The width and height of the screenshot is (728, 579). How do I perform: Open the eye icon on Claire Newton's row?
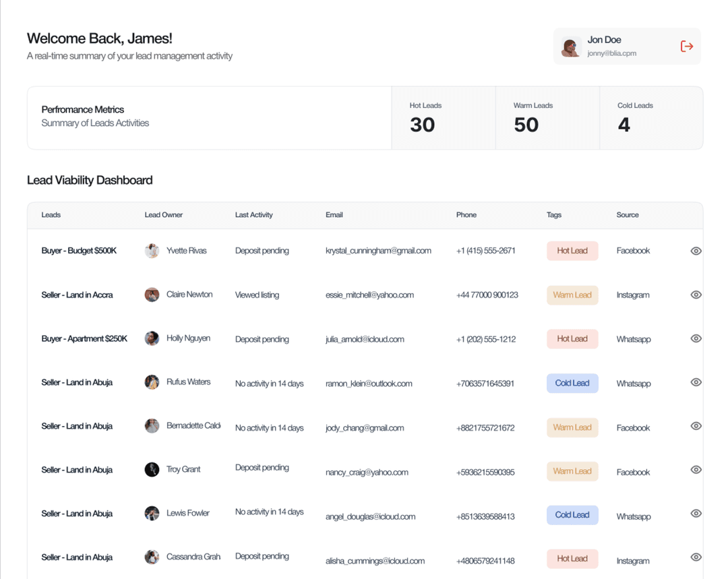[696, 295]
